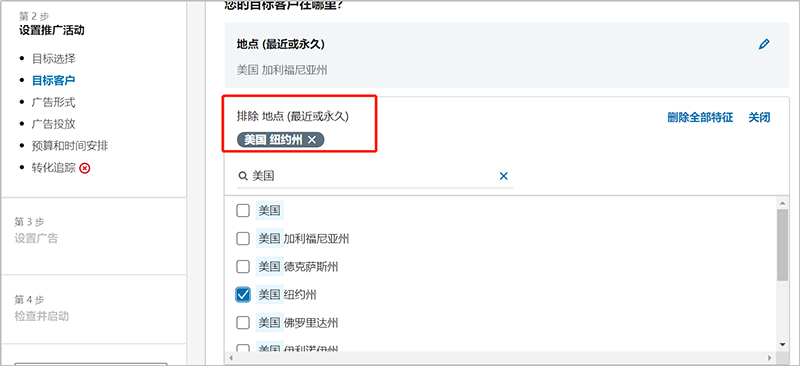Select 预算和时间安排 in the sidebar
The image size is (800, 366).
click(70, 146)
